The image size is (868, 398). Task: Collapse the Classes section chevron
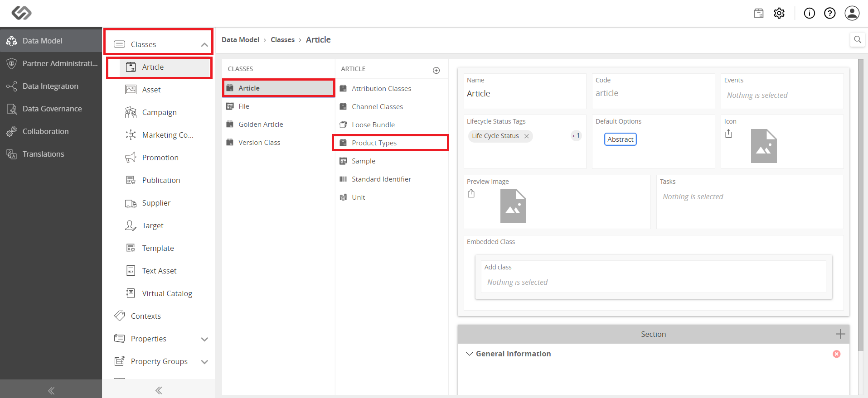204,44
